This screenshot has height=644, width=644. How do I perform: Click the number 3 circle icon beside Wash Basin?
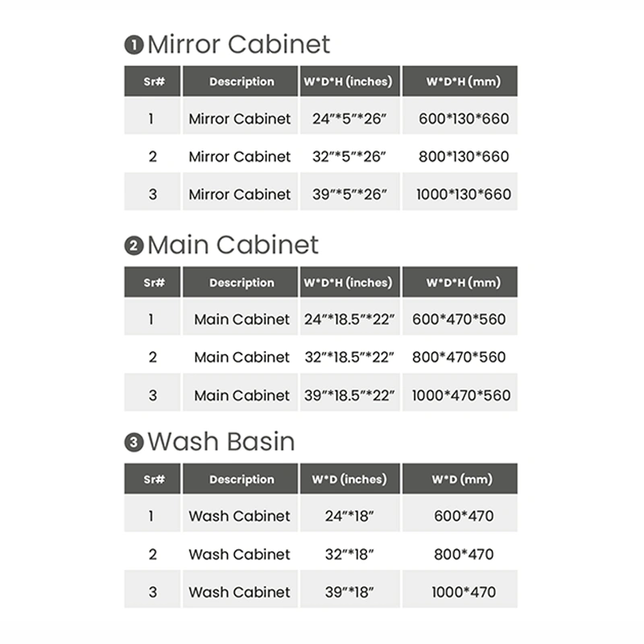click(134, 442)
